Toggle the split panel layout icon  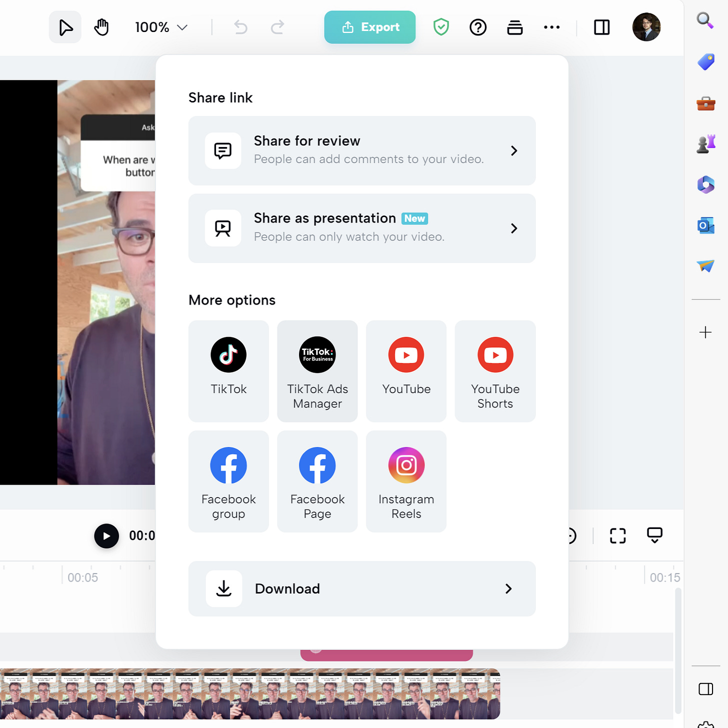click(602, 27)
